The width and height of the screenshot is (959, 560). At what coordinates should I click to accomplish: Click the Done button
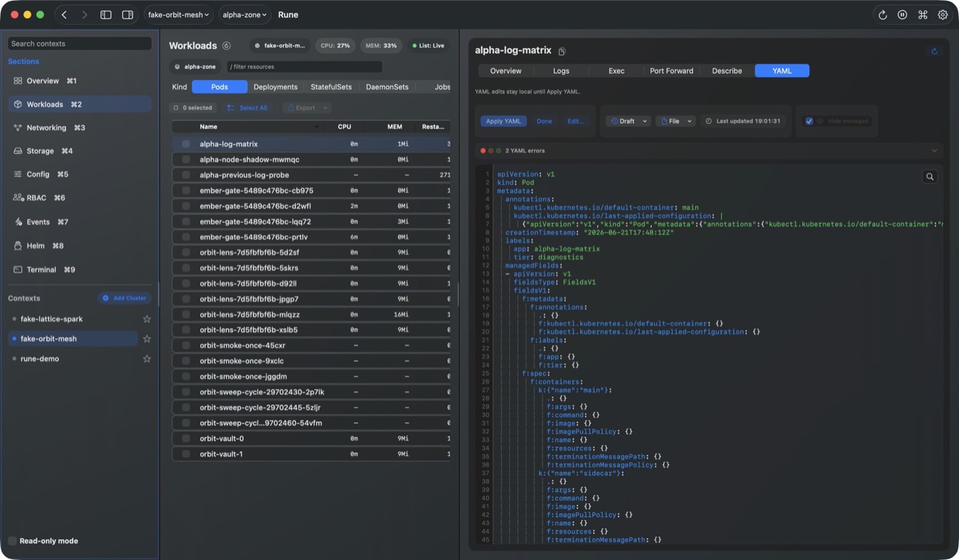point(545,121)
